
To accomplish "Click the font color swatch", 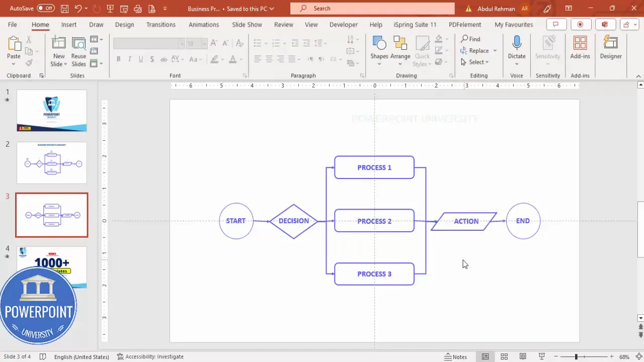I will click(x=232, y=59).
